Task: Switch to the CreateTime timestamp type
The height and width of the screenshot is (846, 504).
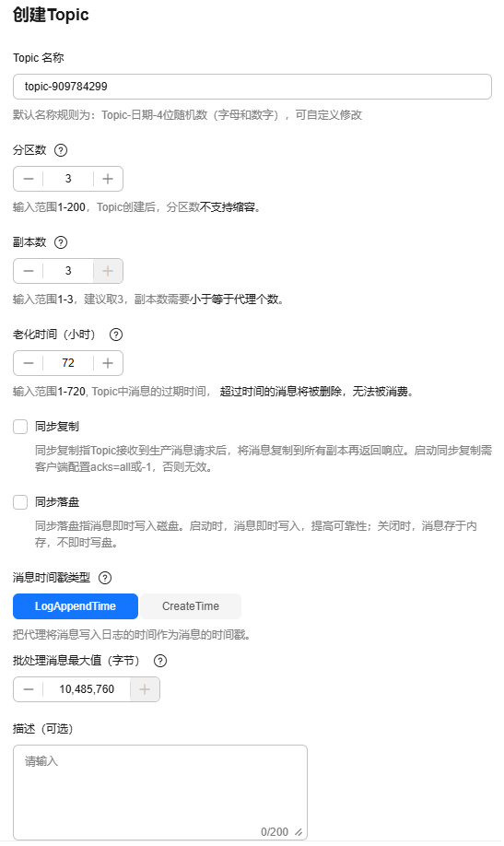Action: [x=191, y=606]
